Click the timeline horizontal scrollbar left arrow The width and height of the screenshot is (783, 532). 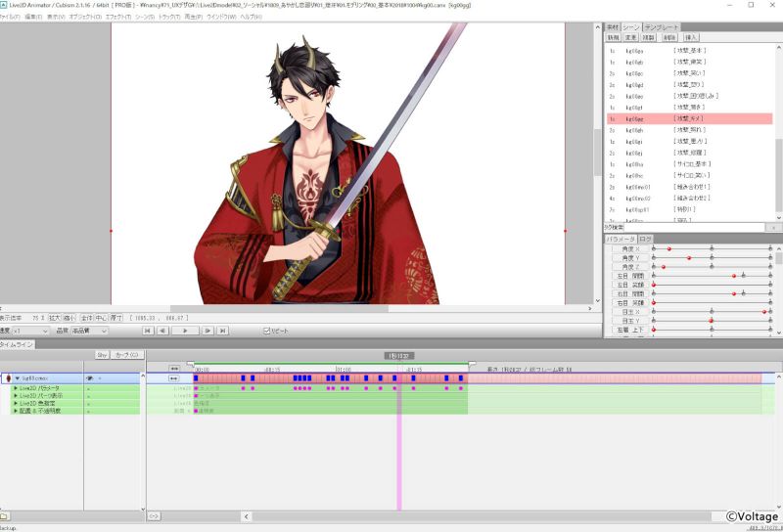[x=247, y=516]
